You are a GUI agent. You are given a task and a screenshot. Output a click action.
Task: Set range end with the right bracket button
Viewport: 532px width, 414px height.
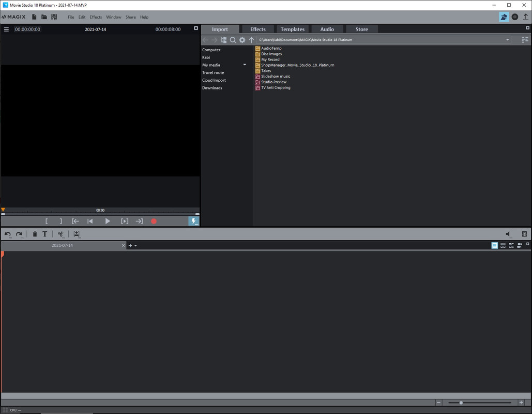pos(60,221)
